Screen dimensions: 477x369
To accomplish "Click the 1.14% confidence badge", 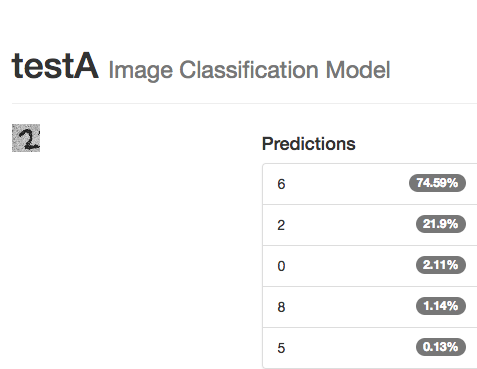I will click(x=441, y=306).
